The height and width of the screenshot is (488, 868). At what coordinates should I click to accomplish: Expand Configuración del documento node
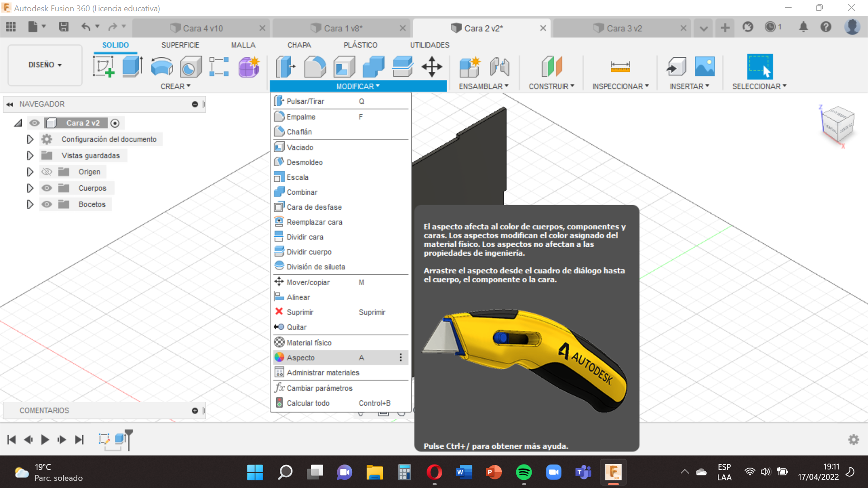[x=30, y=139]
